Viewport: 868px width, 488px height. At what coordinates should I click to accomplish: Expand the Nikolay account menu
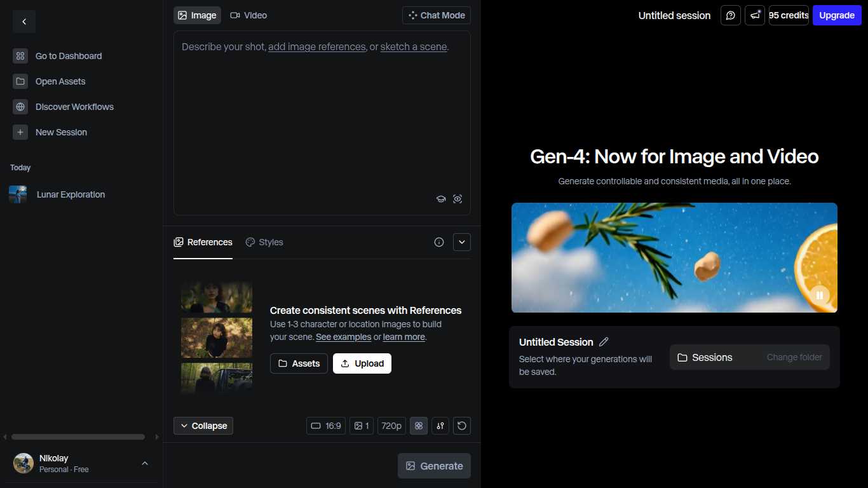[145, 463]
